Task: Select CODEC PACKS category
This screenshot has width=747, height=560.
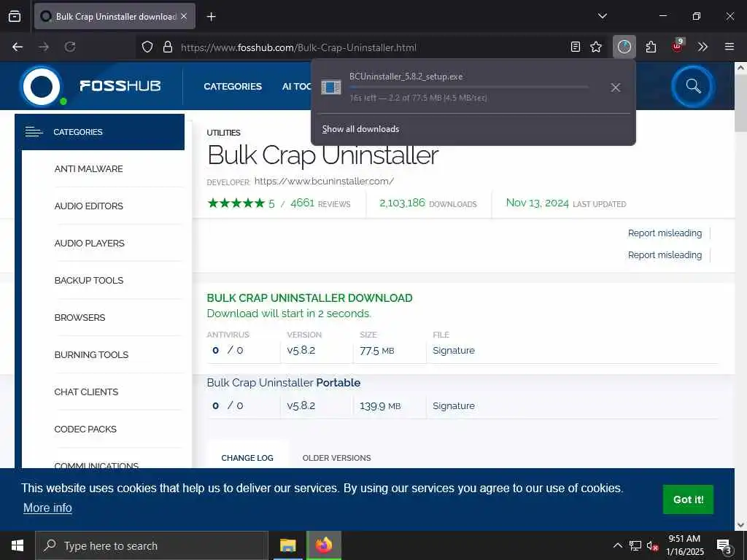Action: [85, 429]
